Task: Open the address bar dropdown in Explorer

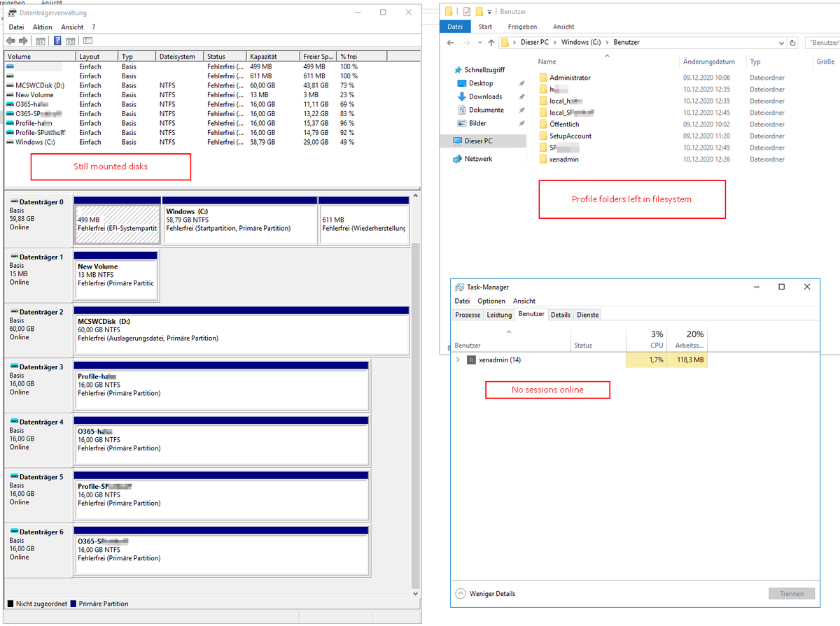Action: pos(780,42)
